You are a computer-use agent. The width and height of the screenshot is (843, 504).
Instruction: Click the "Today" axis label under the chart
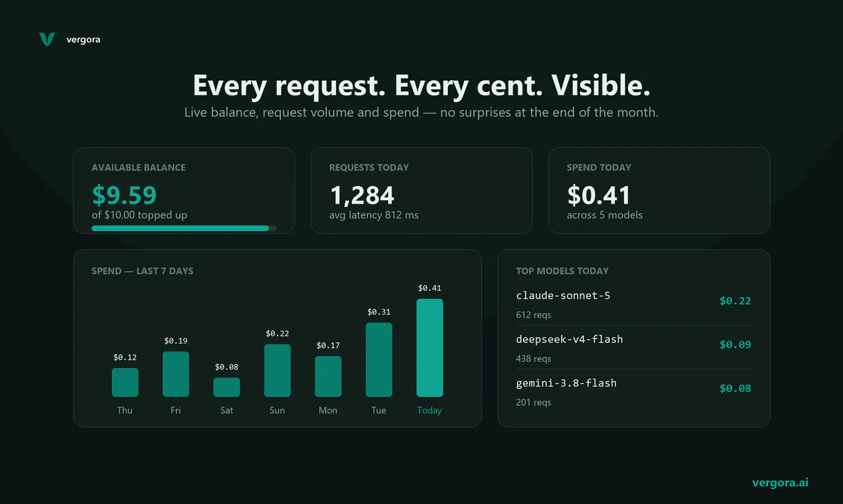tap(429, 410)
